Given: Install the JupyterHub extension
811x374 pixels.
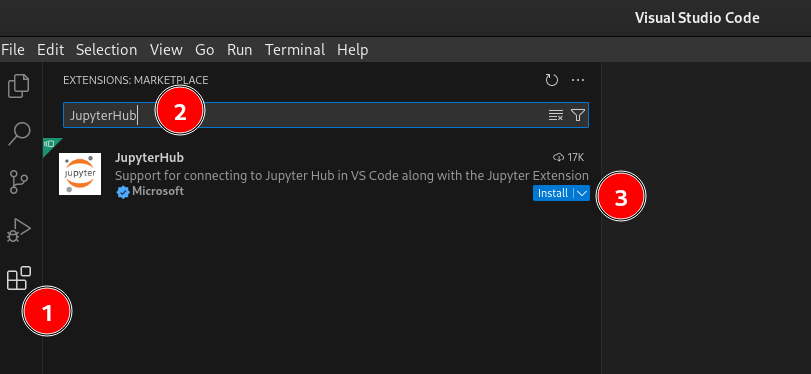Looking at the screenshot, I should 553,193.
